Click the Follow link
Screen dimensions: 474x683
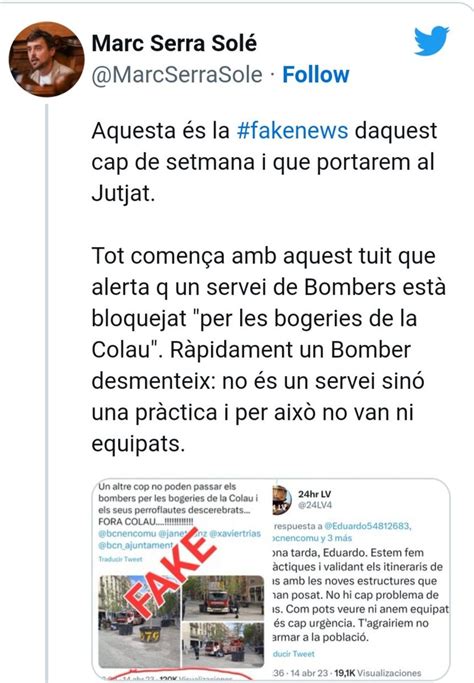point(316,74)
